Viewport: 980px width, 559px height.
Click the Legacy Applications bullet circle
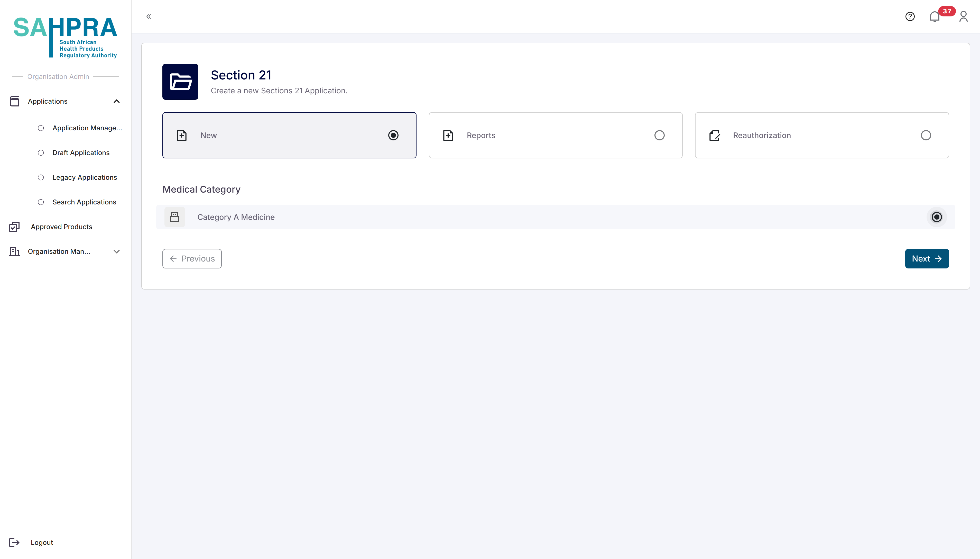[x=41, y=177]
